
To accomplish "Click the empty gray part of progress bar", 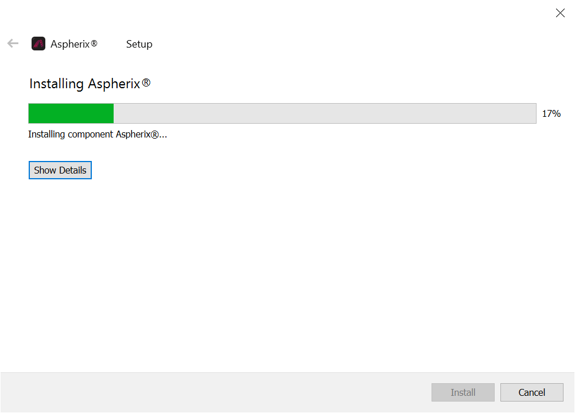I will pos(325,114).
